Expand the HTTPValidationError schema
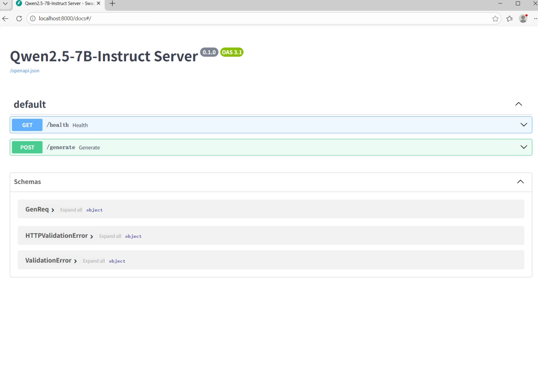Viewport: 538px width, 392px height. pos(59,236)
